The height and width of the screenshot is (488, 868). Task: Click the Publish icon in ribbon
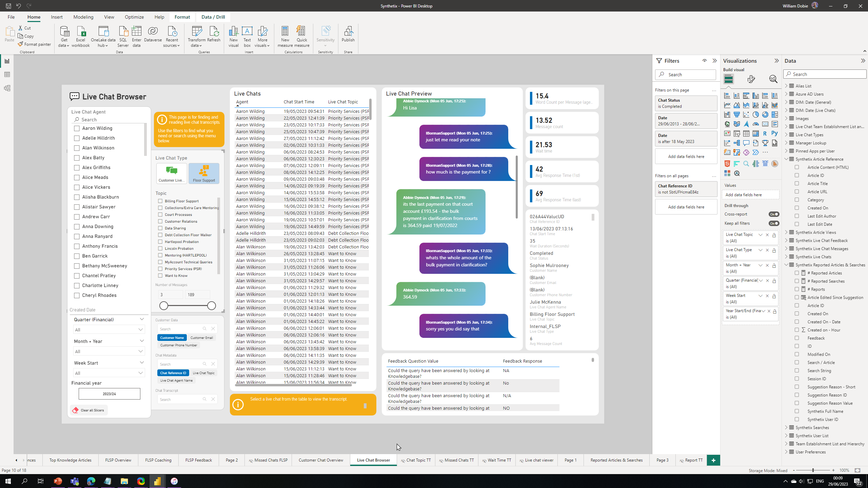[348, 34]
